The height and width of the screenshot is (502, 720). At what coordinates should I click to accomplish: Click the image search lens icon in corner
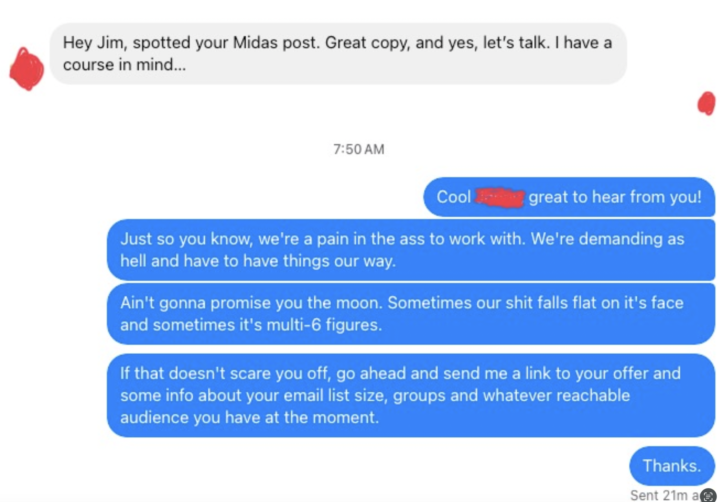coord(709,493)
